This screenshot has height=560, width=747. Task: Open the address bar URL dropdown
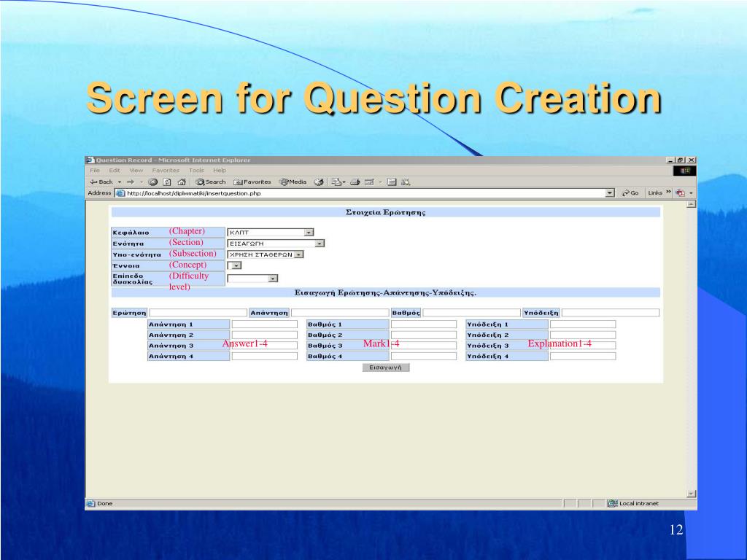tap(610, 192)
